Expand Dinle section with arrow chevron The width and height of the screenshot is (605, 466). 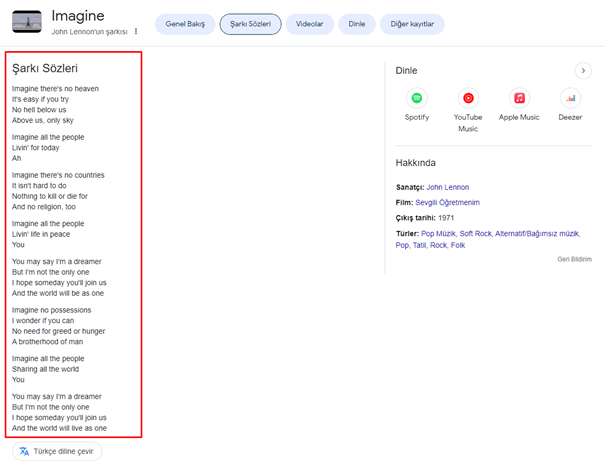(x=583, y=71)
